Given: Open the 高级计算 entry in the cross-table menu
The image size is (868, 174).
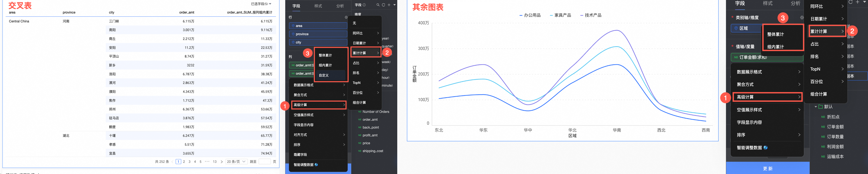Looking at the screenshot, I should [319, 105].
